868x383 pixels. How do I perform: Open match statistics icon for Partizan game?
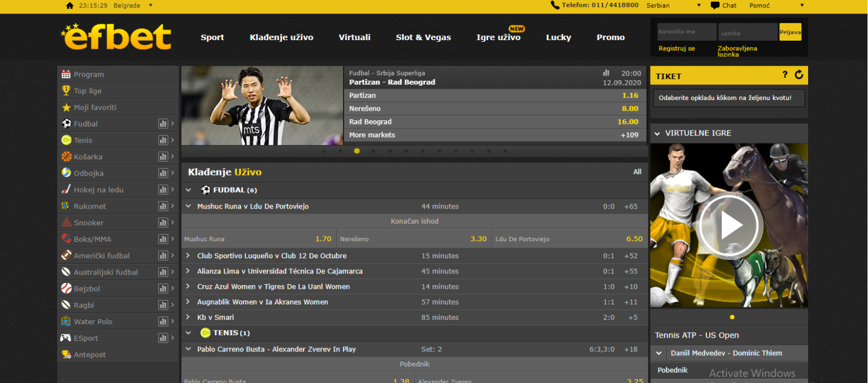(x=606, y=73)
